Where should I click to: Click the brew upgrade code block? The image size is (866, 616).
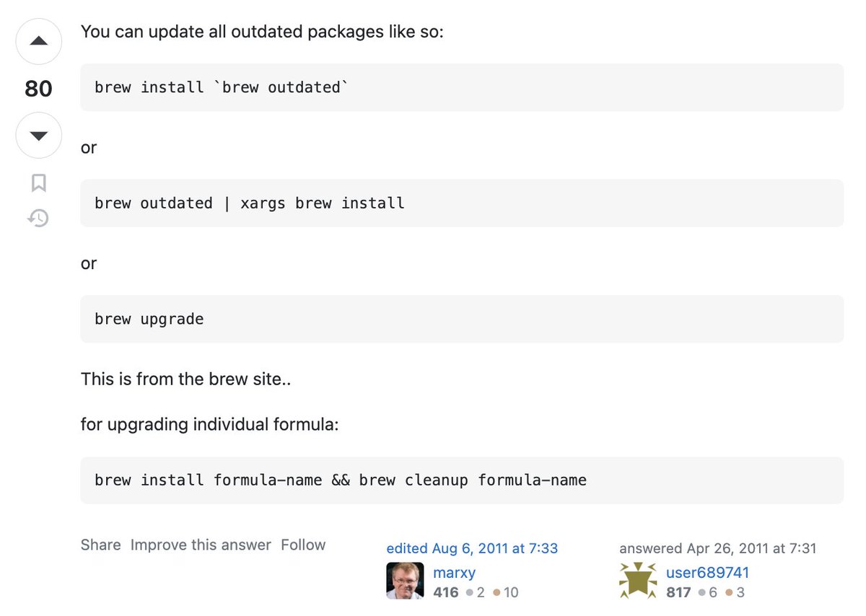[462, 319]
